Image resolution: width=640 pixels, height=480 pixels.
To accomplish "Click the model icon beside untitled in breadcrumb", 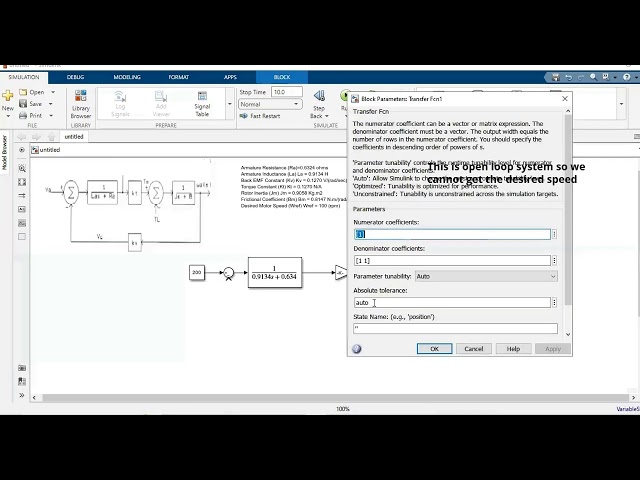I will [35, 150].
